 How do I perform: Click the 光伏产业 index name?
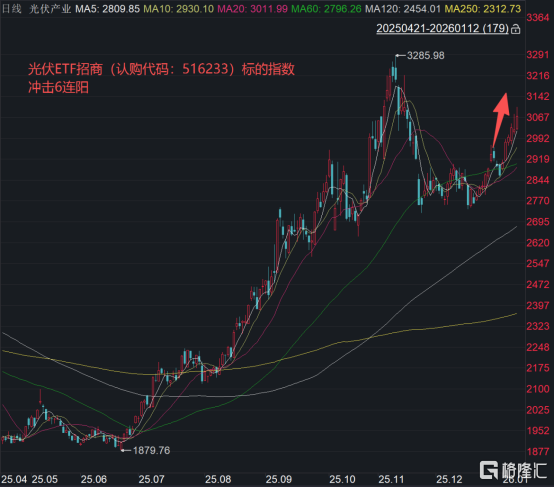click(50, 8)
